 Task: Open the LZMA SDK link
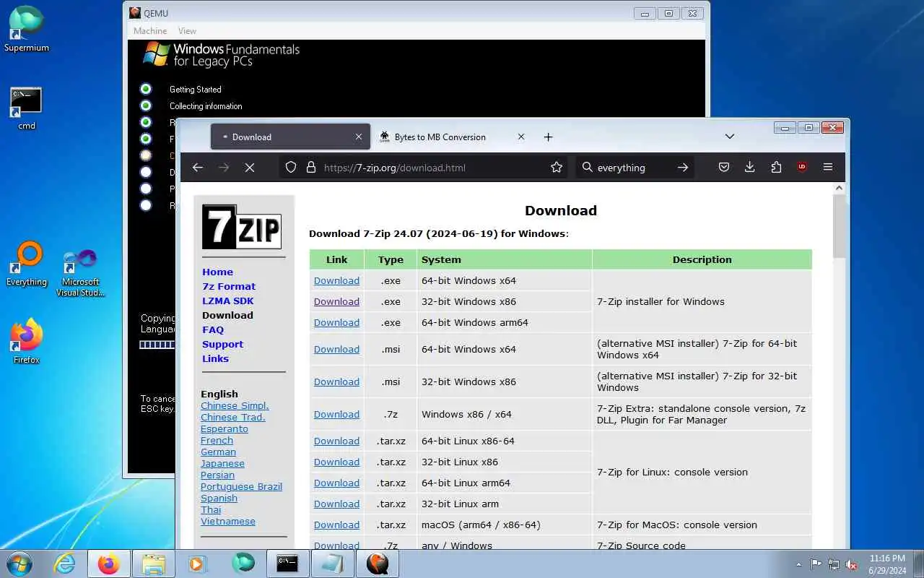228,301
